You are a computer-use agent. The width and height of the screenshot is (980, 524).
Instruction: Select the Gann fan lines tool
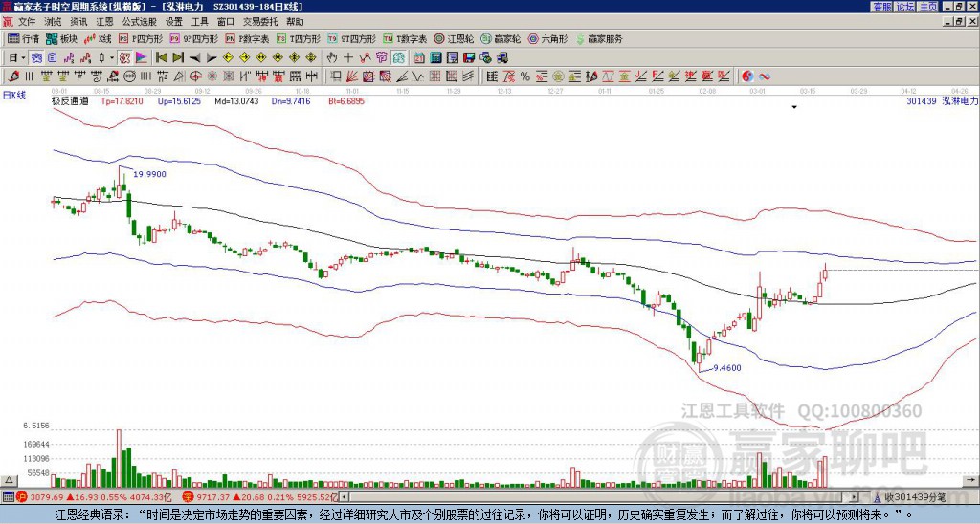352,76
